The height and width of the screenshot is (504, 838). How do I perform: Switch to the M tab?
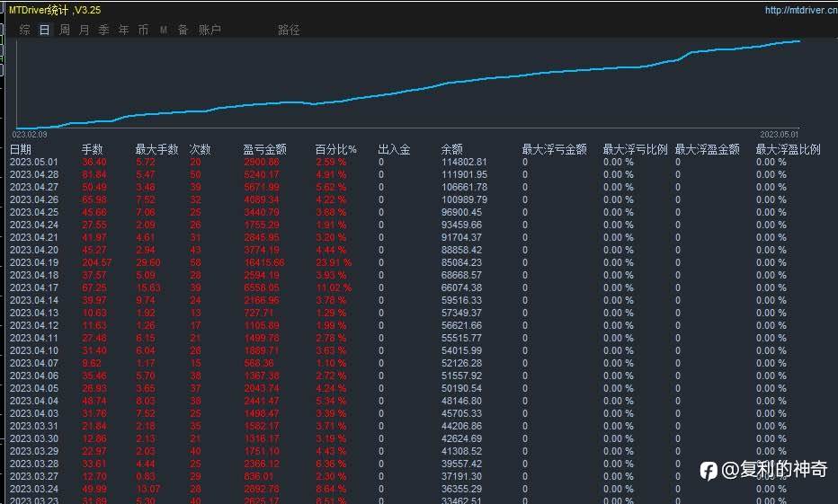click(164, 31)
